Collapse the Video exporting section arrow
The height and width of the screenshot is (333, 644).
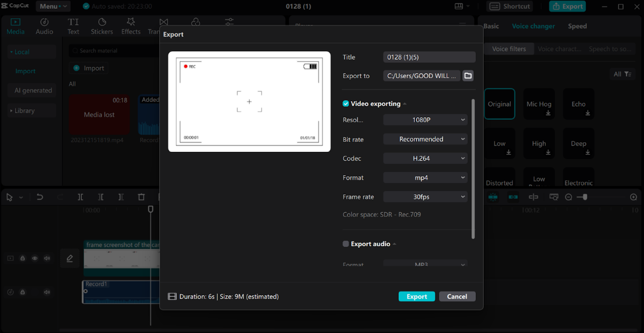405,104
